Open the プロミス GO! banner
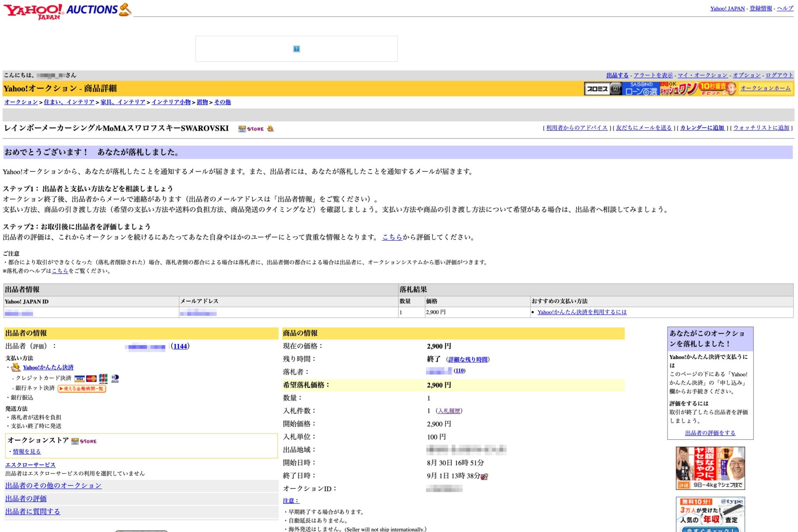This screenshot has width=798, height=532. click(603, 89)
